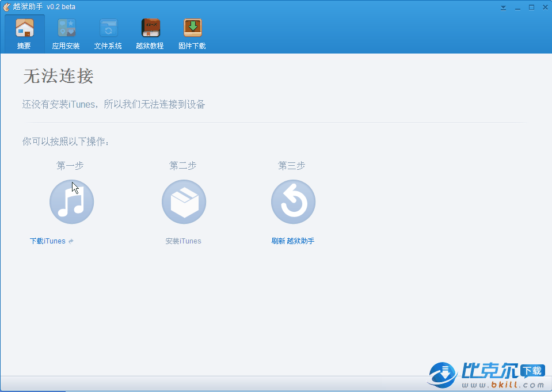
Task: Open the 越狱教程 jailbreak tutorial book tab
Action: (150, 34)
